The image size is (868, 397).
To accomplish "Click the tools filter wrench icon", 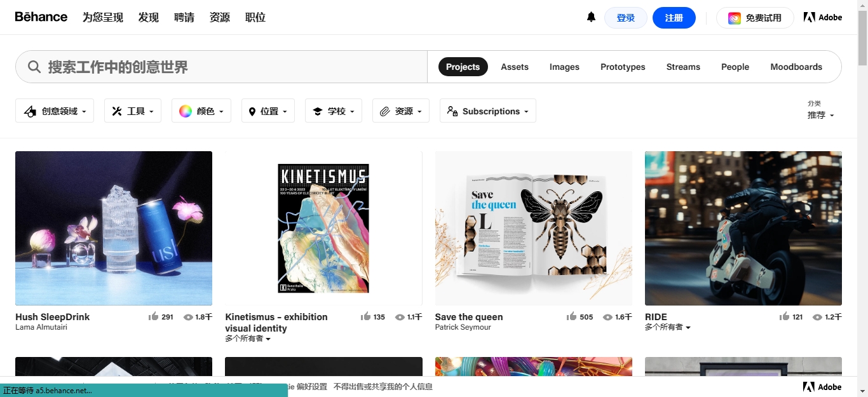I will 117,111.
